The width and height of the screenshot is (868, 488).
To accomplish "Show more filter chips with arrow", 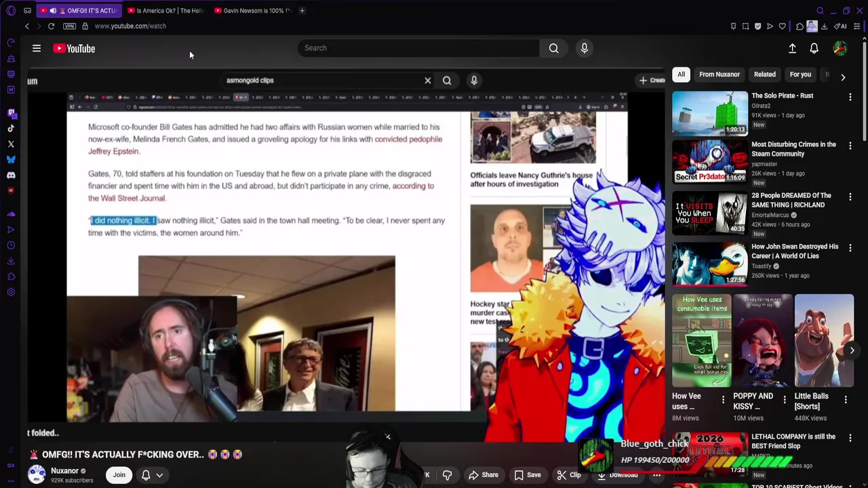I will pos(843,77).
